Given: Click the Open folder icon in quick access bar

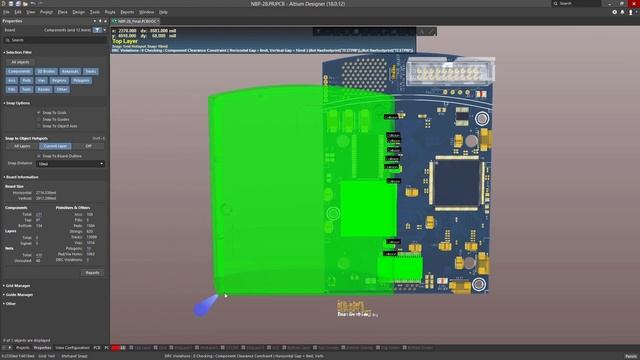Looking at the screenshot, I should pos(25,4).
